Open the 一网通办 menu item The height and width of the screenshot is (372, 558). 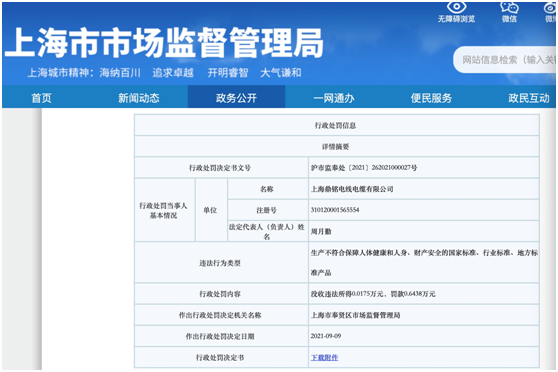[x=334, y=98]
